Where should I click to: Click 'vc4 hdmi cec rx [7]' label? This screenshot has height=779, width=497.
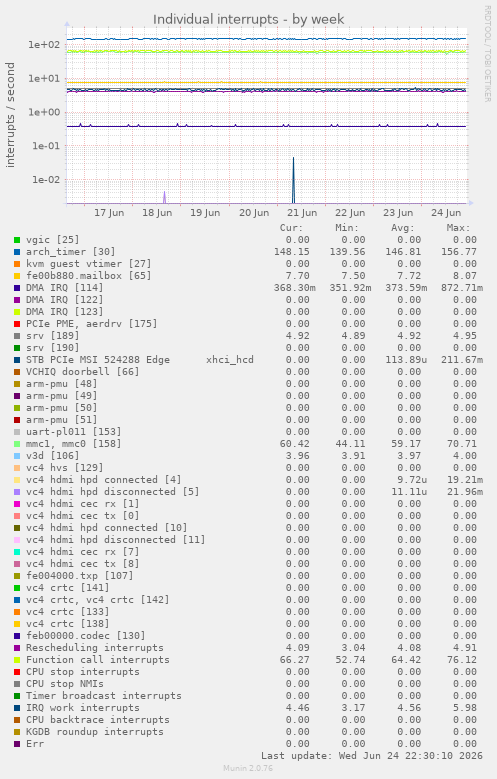pos(83,551)
